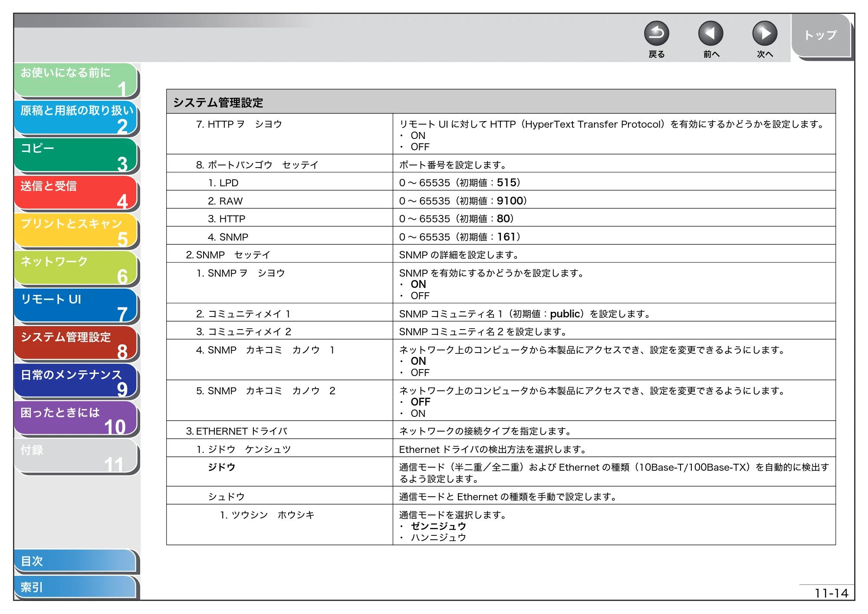Go to previous page with 前へ icon
868x614 pixels.
tap(710, 33)
